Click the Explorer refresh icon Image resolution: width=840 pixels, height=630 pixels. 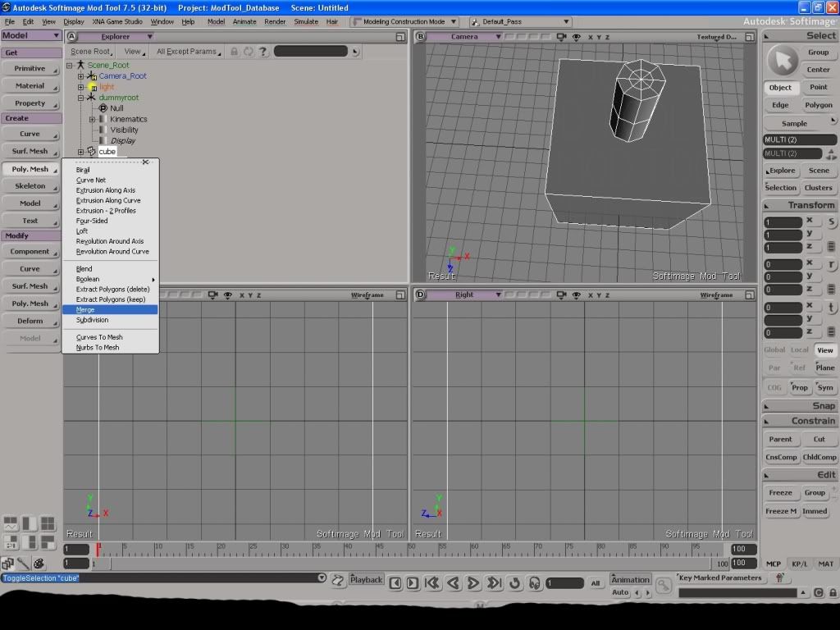248,52
